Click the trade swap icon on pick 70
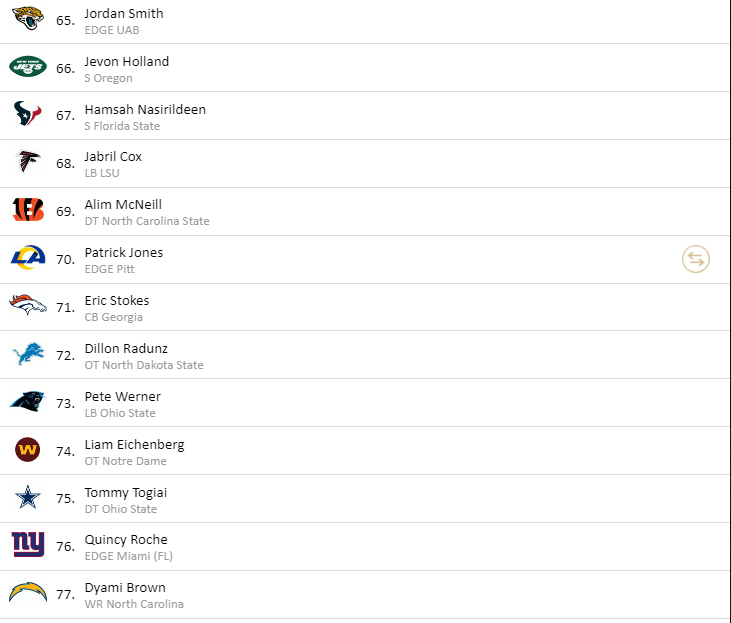This screenshot has height=623, width=731. coord(696,259)
